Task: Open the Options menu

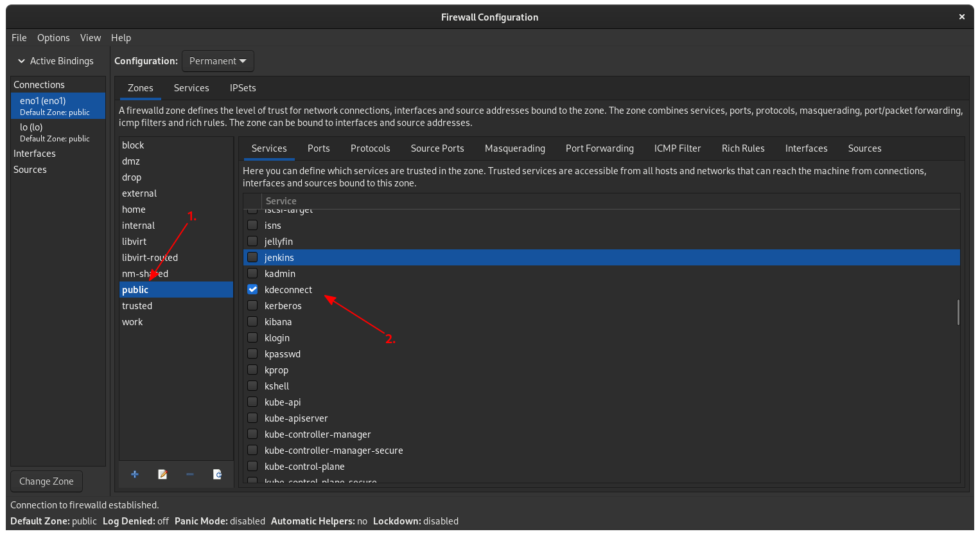Action: click(x=53, y=38)
